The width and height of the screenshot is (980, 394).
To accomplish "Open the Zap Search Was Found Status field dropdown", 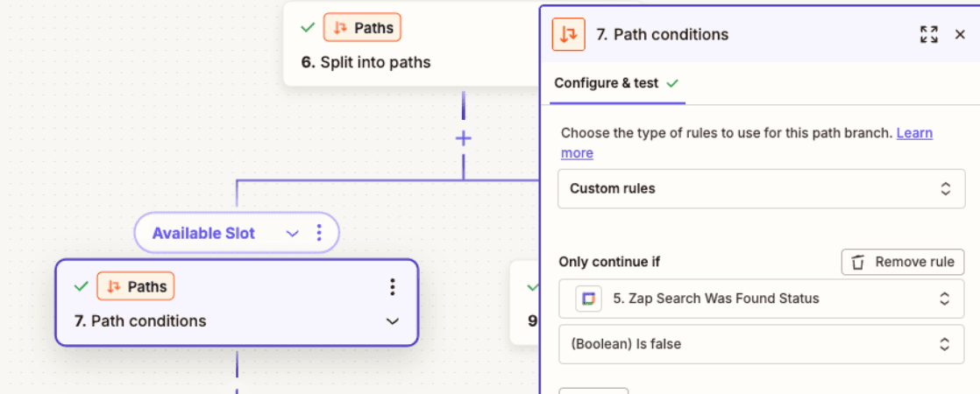I will tap(761, 299).
